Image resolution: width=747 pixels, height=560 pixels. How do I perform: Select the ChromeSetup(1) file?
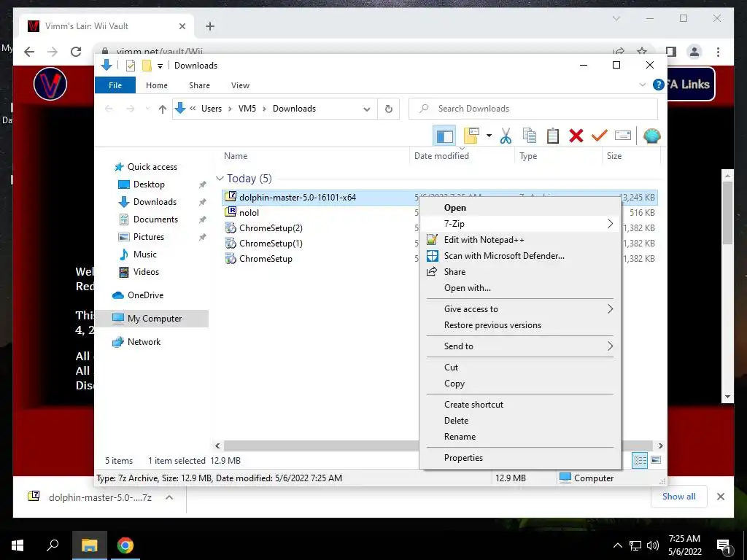click(x=271, y=243)
